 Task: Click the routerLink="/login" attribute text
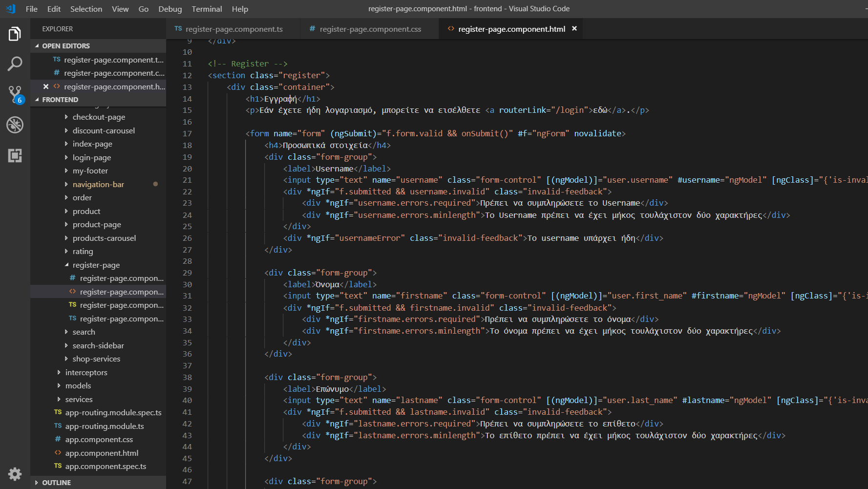544,110
